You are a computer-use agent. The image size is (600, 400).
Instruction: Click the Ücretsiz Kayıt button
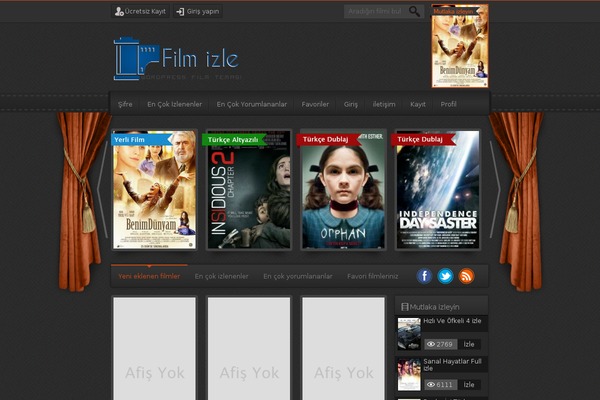click(x=140, y=11)
